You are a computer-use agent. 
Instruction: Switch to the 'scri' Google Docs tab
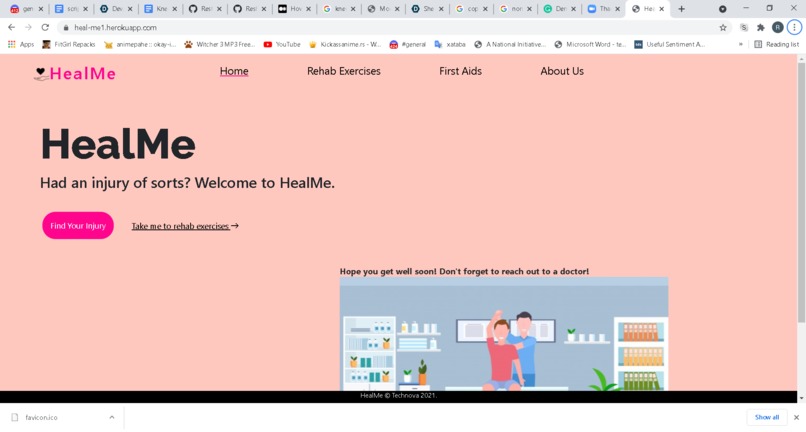point(71,9)
